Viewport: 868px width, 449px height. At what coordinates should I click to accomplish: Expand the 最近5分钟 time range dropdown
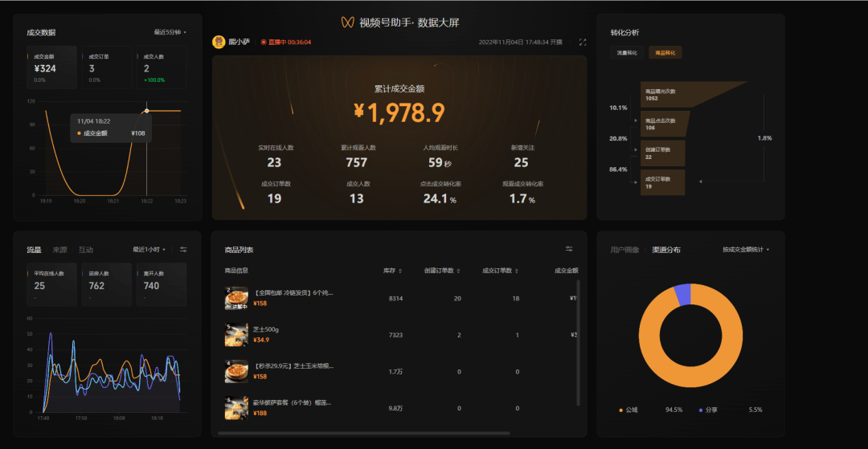pyautogui.click(x=170, y=32)
